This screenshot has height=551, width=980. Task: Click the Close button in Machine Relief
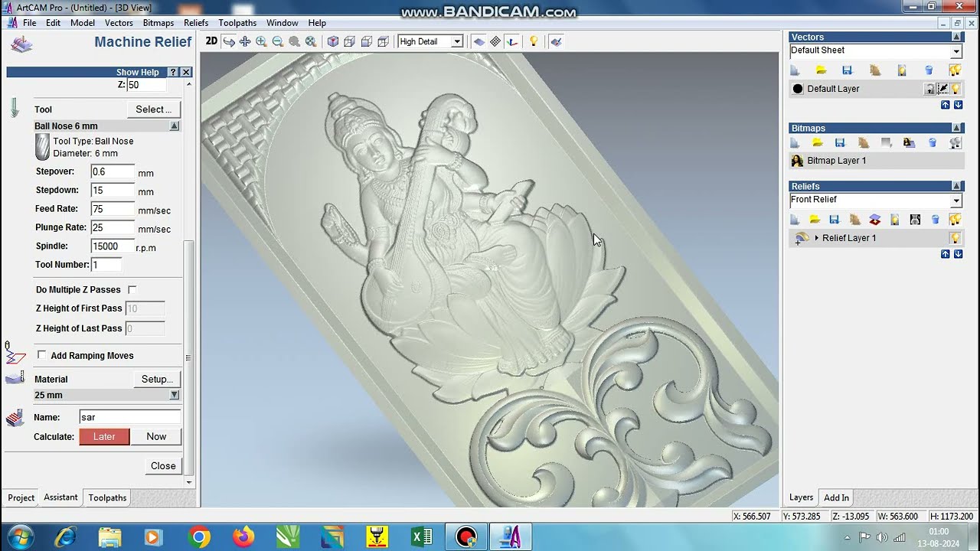163,465
